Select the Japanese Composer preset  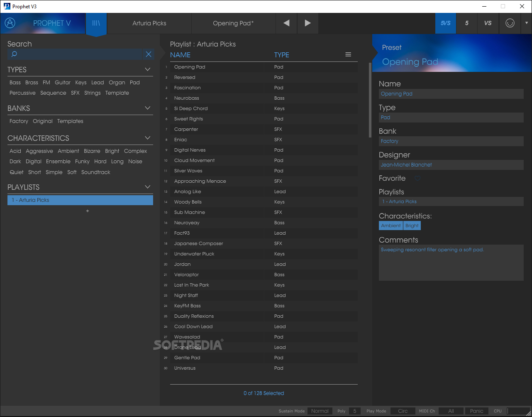point(264,243)
